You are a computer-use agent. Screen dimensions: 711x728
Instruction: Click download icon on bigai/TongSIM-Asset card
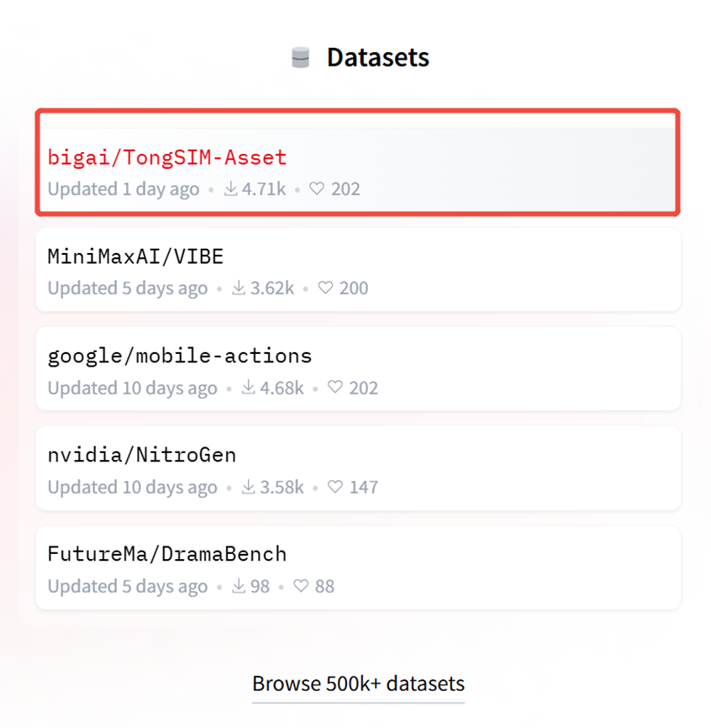tap(231, 189)
